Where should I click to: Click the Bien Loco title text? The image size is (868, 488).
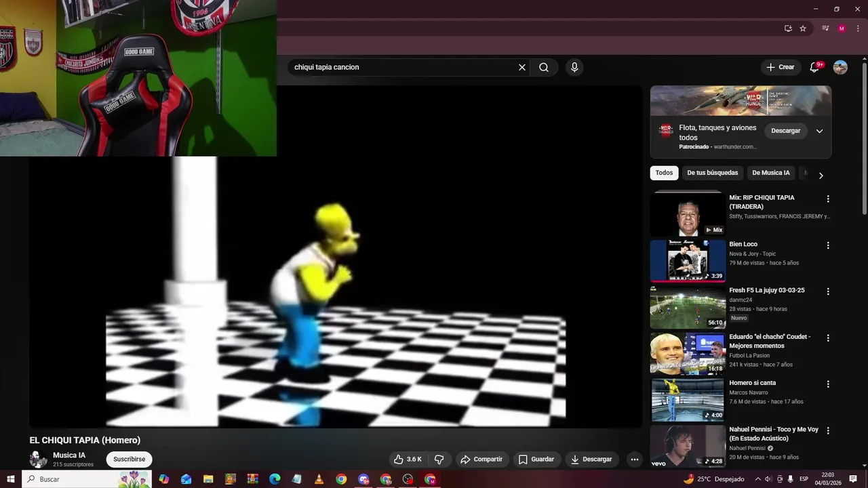[x=743, y=244]
